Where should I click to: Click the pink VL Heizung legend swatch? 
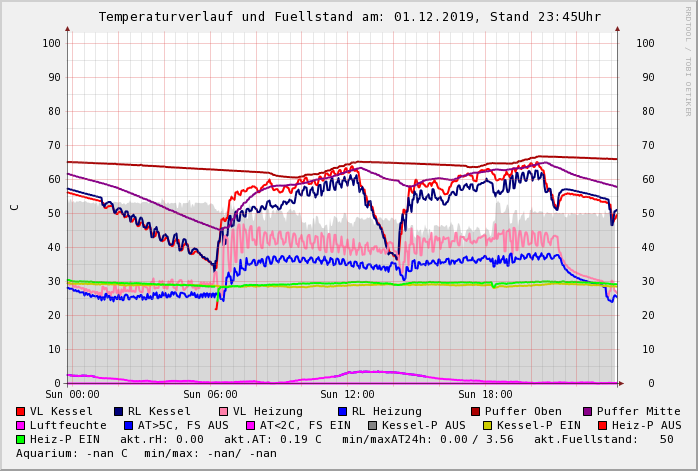[224, 411]
